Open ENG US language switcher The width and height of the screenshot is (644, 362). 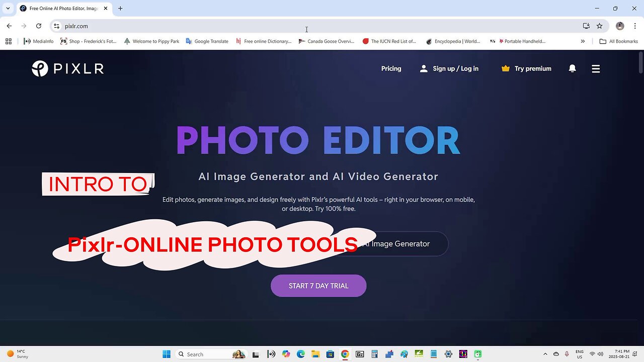tap(580, 354)
